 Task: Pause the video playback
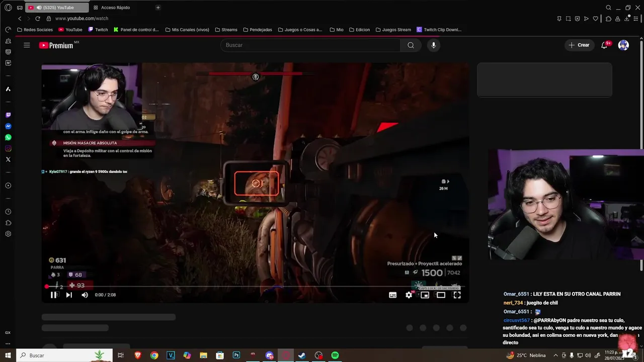click(x=53, y=295)
